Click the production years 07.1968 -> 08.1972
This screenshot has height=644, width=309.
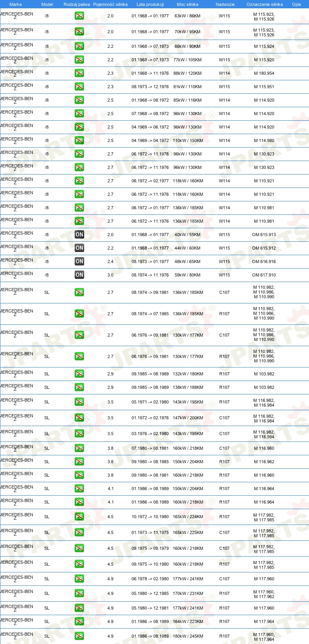[150, 114]
